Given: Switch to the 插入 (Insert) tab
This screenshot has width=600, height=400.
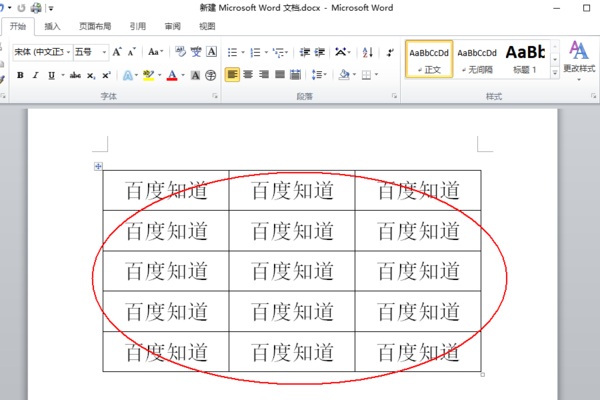Looking at the screenshot, I should point(52,26).
